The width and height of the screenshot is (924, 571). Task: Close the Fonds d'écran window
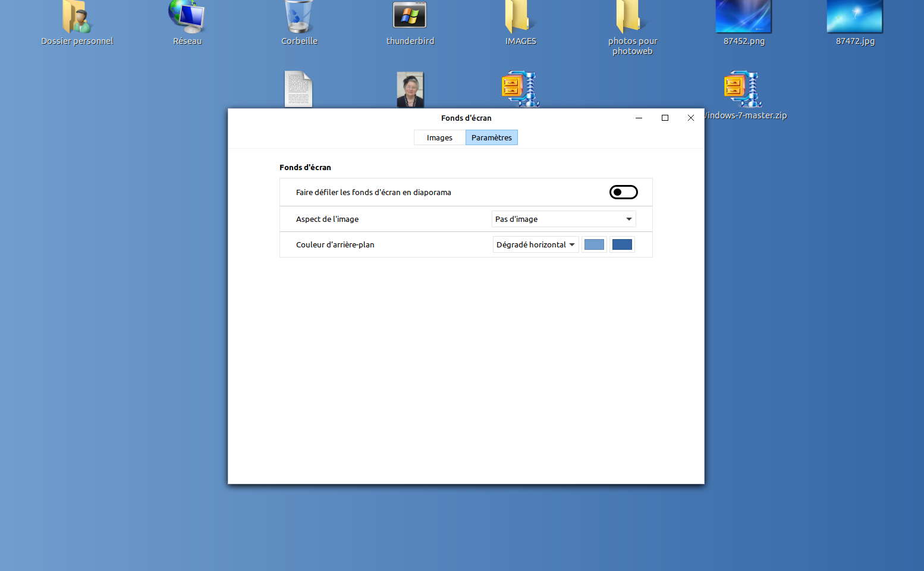pyautogui.click(x=691, y=118)
